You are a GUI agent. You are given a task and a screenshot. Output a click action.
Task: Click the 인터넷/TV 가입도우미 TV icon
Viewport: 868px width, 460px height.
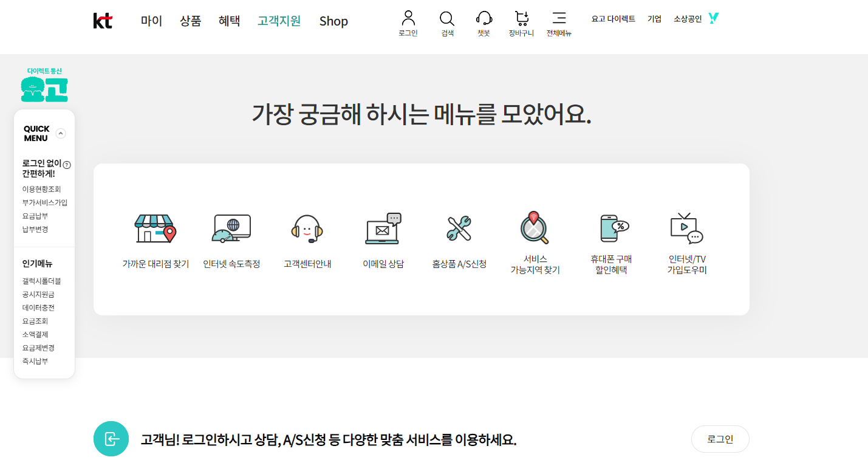pyautogui.click(x=687, y=228)
